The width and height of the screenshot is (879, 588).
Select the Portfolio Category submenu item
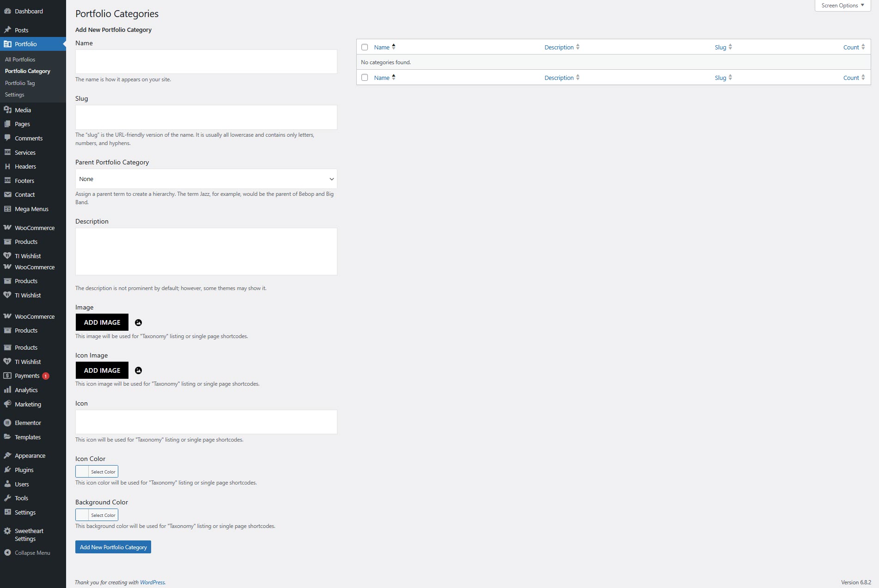pyautogui.click(x=28, y=71)
